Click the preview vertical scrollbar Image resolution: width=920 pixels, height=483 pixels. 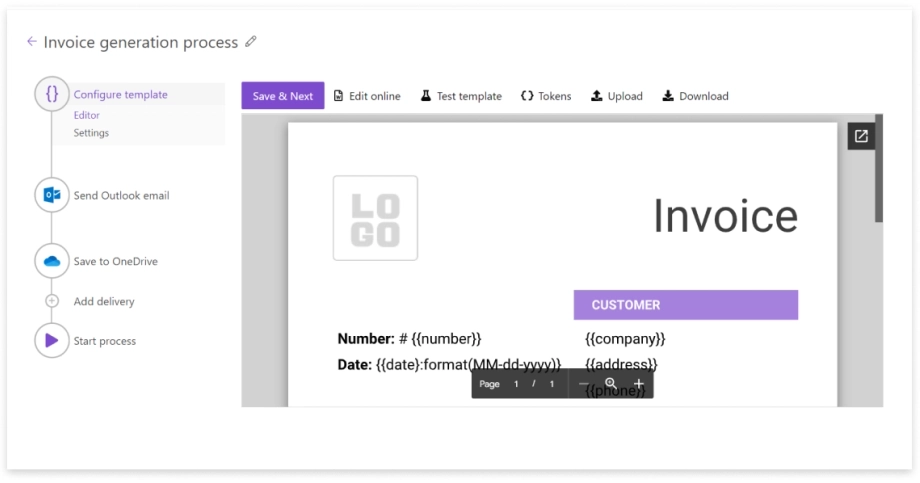point(878,168)
